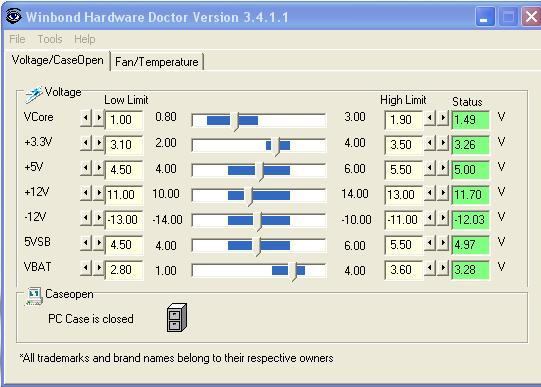The image size is (541, 387).
Task: Increase the +5V high limit
Action: [x=443, y=169]
